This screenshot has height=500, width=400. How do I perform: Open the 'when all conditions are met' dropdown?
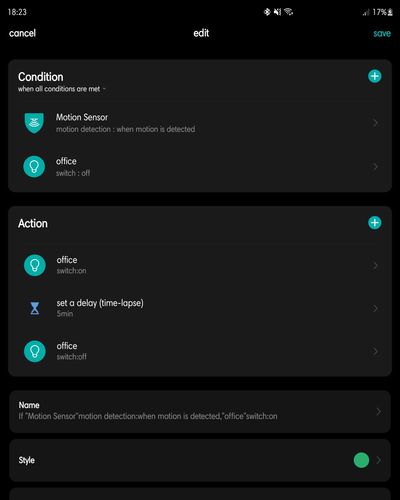point(62,89)
